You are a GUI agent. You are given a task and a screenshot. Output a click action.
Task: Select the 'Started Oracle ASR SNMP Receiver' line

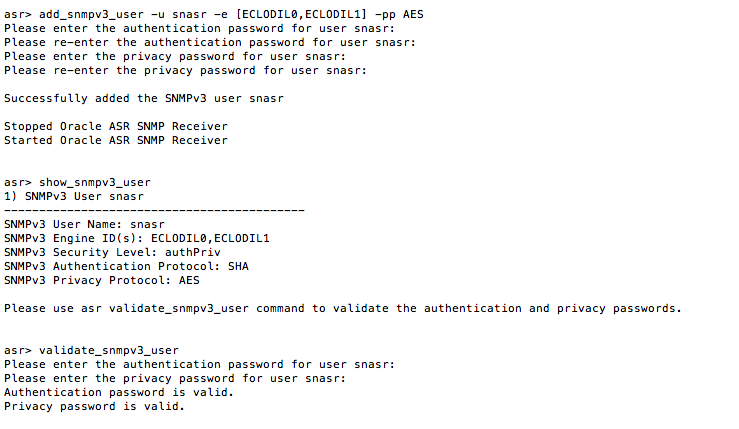point(116,140)
